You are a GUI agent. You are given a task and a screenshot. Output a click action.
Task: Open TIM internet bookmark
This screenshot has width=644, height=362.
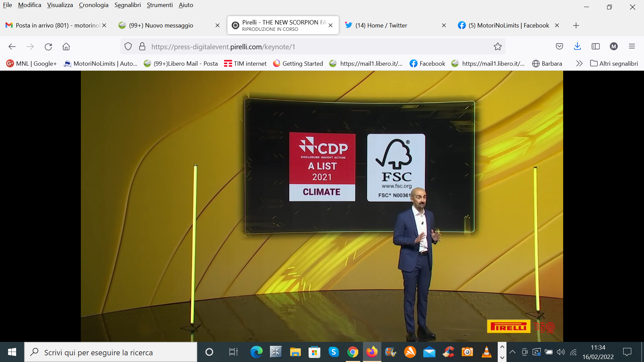pyautogui.click(x=245, y=64)
